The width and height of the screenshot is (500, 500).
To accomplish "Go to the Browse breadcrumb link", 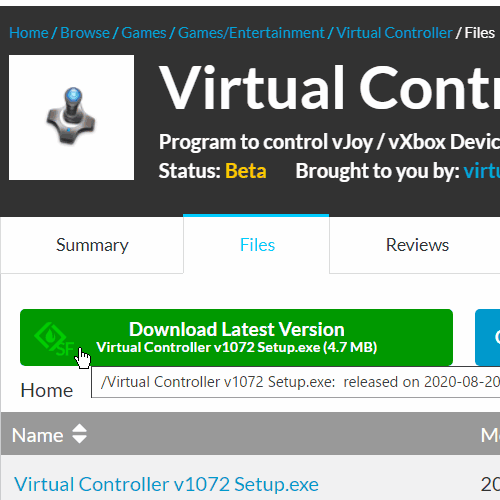I will click(x=85, y=33).
